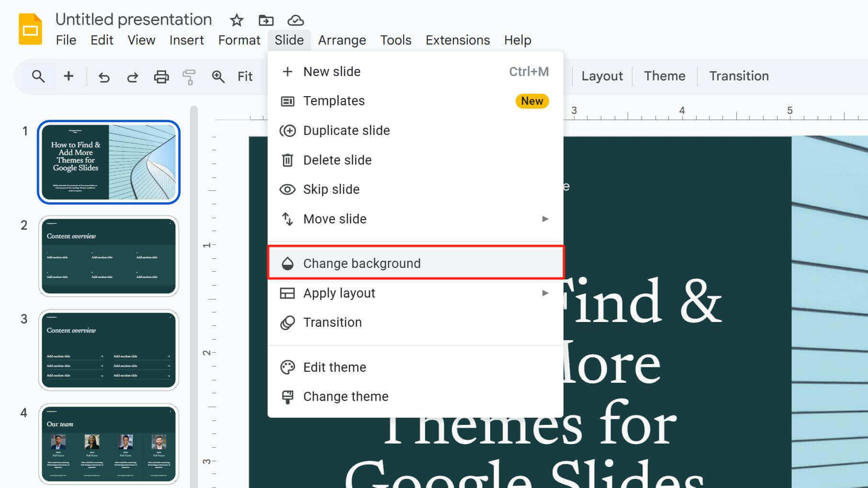Expand the Apply layout submenu arrow
868x488 pixels.
click(545, 293)
